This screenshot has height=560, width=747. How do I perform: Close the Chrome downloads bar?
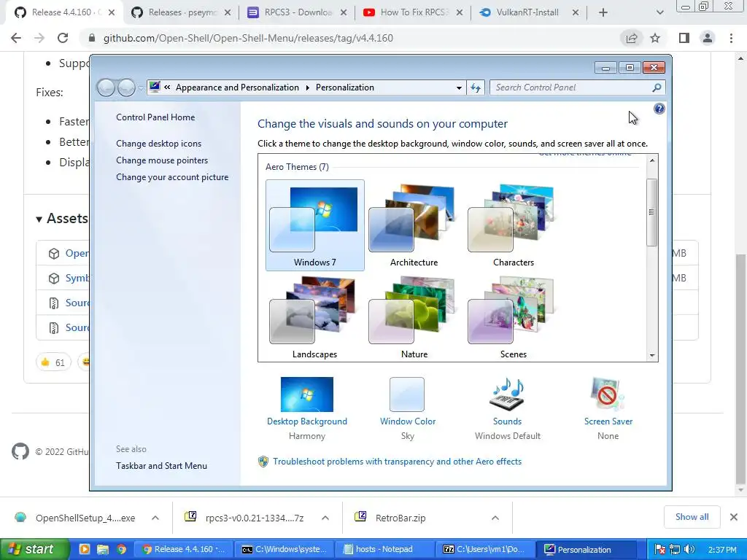734,517
